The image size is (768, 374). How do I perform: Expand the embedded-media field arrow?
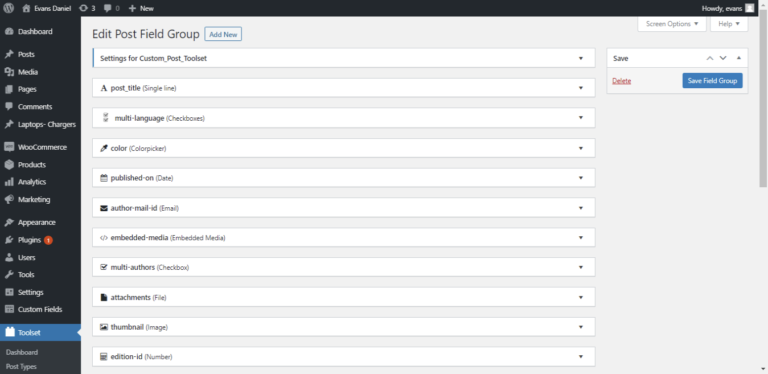pyautogui.click(x=581, y=238)
